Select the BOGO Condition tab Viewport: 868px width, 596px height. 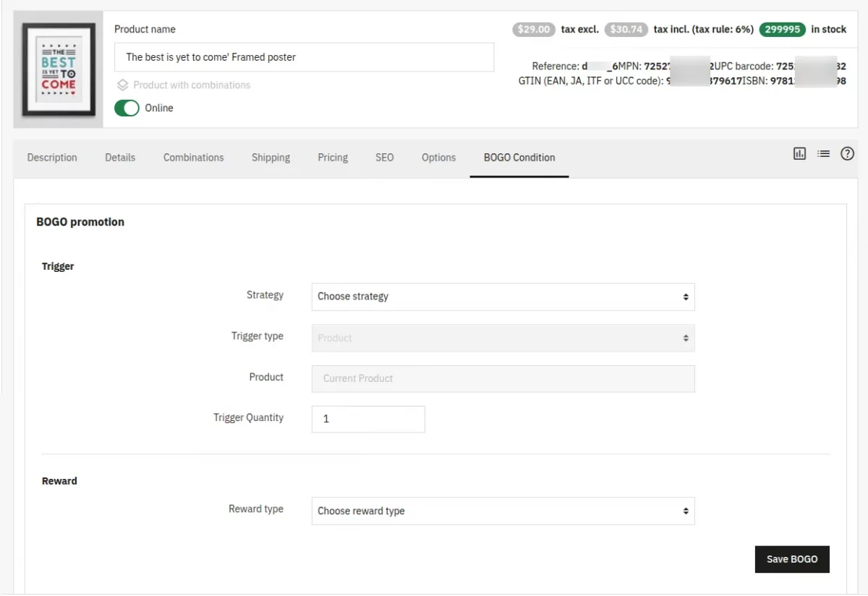519,158
